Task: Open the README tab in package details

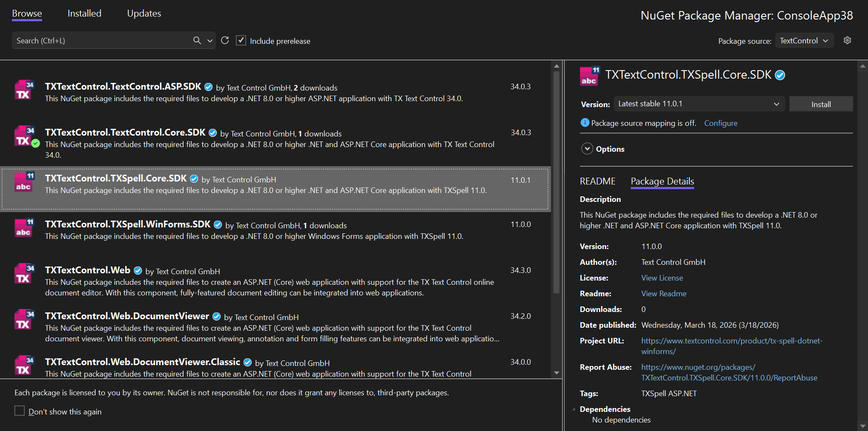Action: (597, 181)
